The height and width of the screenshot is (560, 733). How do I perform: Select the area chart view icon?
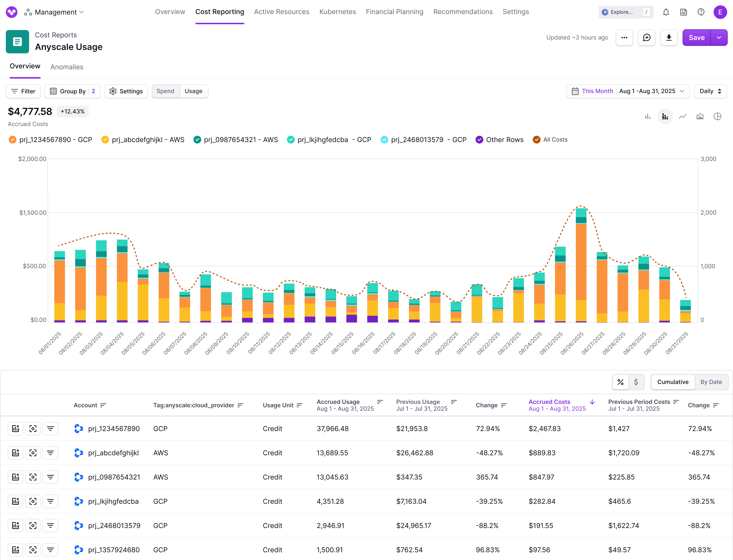pos(700,116)
